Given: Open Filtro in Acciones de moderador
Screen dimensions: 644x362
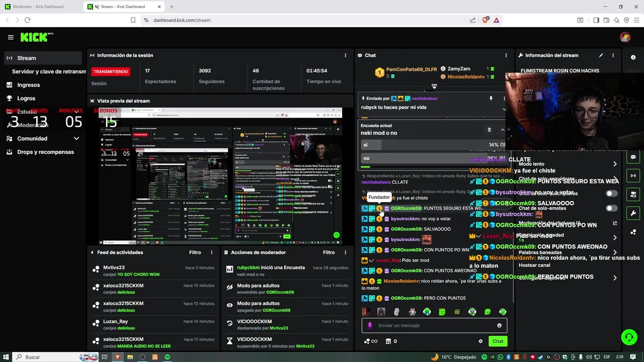Looking at the screenshot, I should coord(329,252).
